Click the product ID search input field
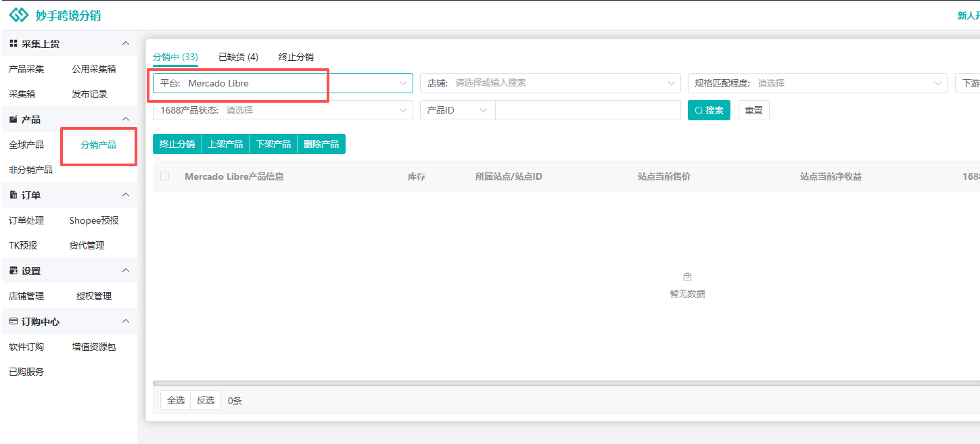 (588, 110)
